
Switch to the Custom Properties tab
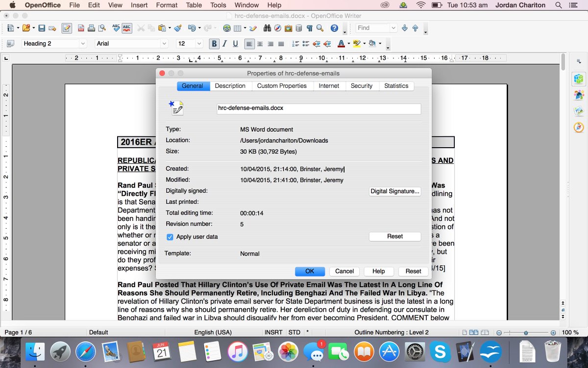pyautogui.click(x=282, y=86)
